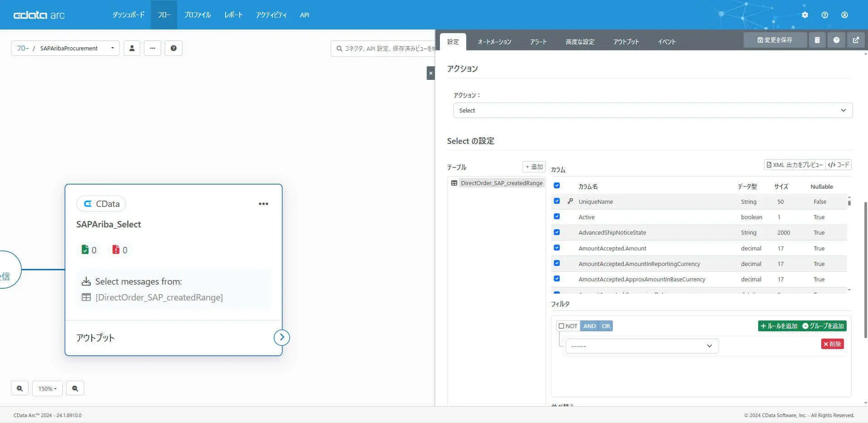Screen dimensions: 868x423
Task: Click the コード view button
Action: (x=838, y=165)
